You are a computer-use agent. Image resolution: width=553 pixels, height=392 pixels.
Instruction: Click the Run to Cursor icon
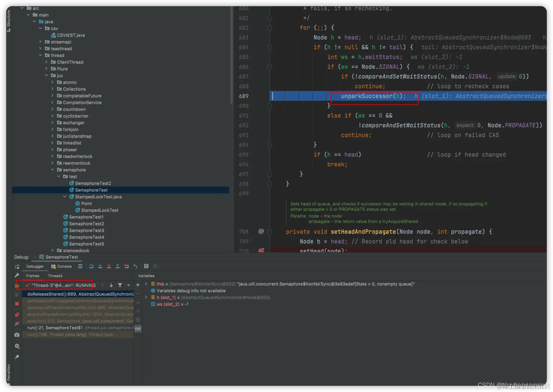coord(135,266)
